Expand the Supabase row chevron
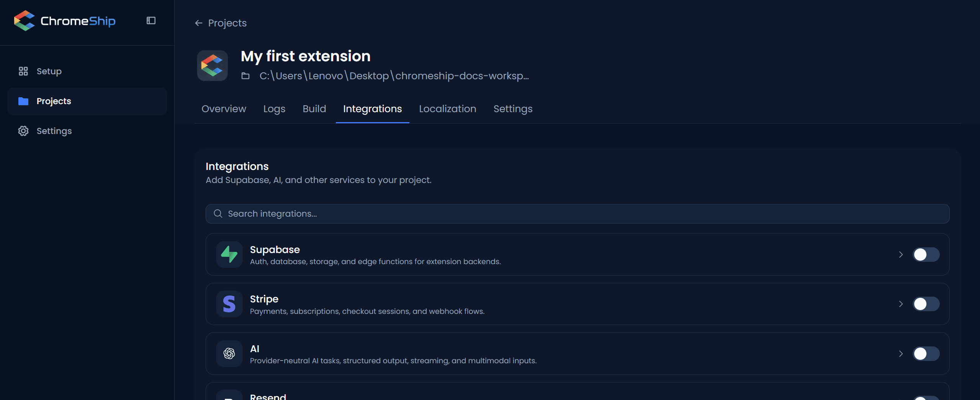980x400 pixels. (901, 255)
